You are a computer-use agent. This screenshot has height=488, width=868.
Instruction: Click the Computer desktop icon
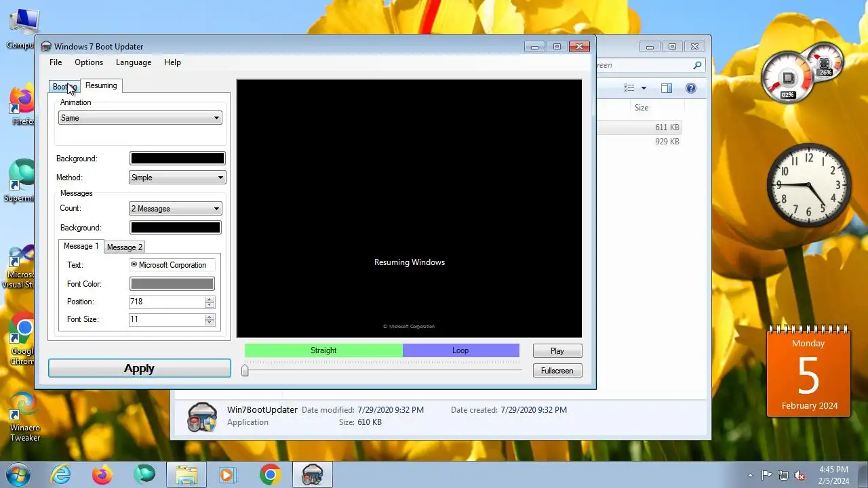click(x=22, y=28)
